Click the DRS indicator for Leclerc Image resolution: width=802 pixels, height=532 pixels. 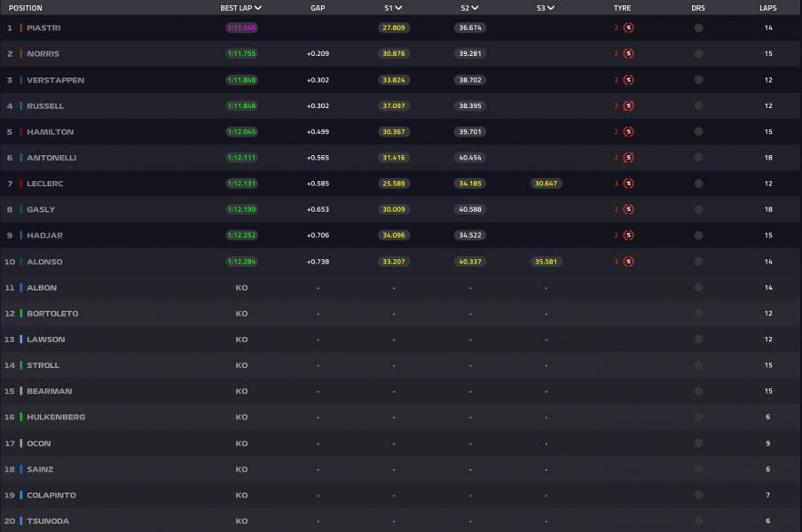[699, 184]
